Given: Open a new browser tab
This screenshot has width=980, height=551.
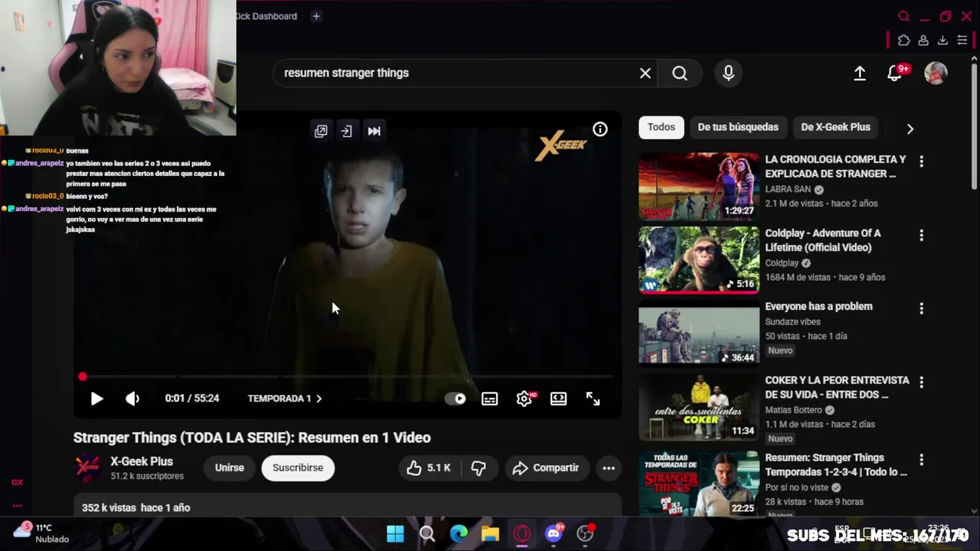Looking at the screenshot, I should (316, 16).
